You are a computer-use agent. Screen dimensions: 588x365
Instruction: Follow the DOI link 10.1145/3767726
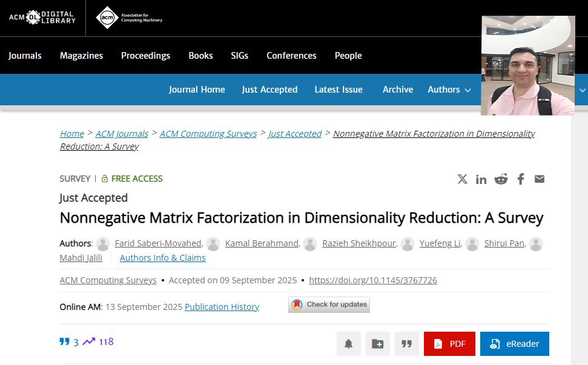point(372,280)
